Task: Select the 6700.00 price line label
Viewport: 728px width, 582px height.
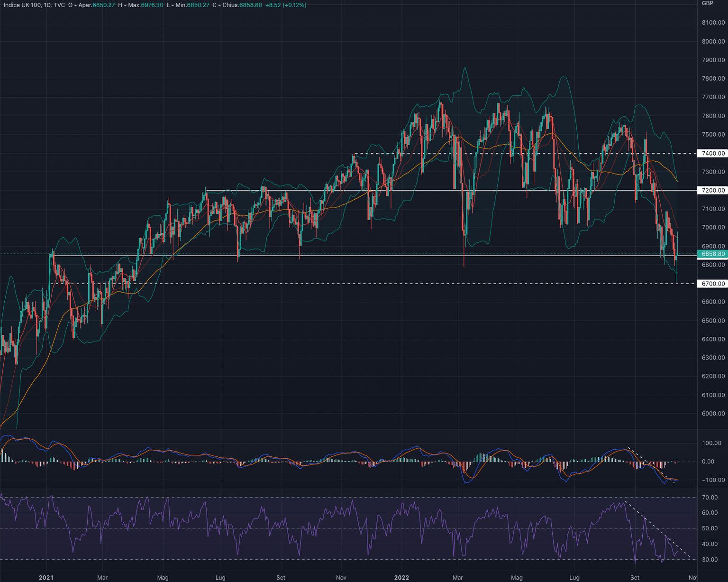Action: 713,284
